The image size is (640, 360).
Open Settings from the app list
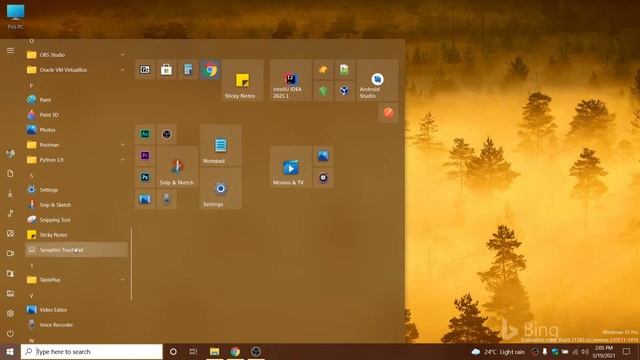coord(76,190)
